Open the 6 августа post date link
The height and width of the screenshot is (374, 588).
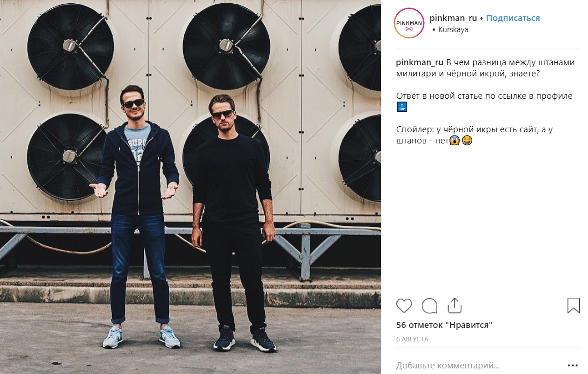click(412, 340)
